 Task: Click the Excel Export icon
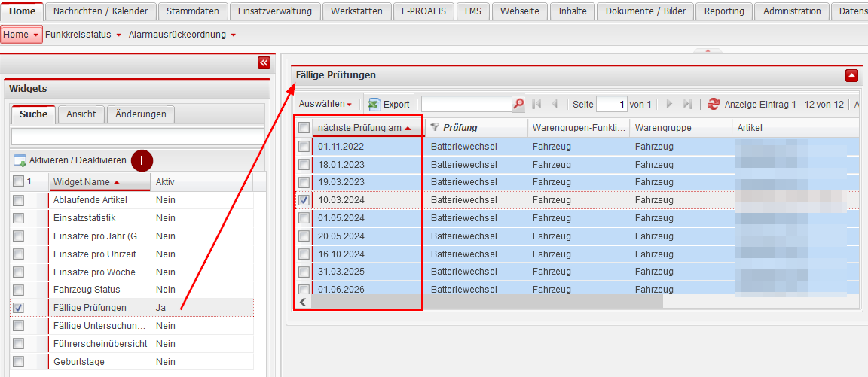[x=375, y=104]
